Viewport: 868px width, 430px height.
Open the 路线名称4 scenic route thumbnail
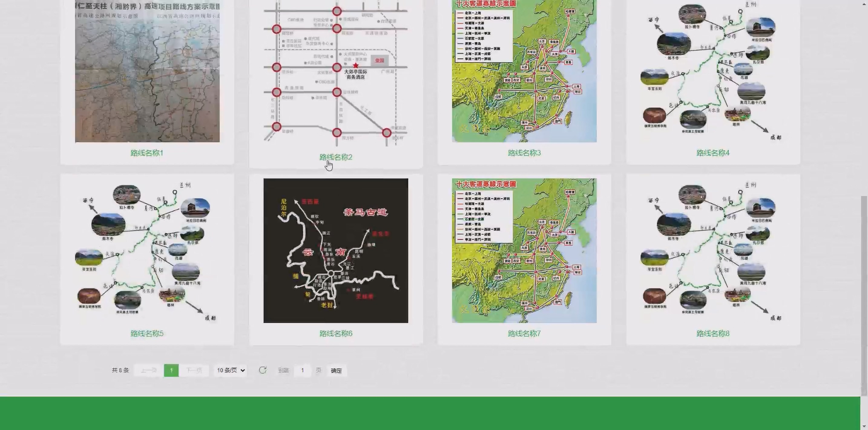(x=713, y=71)
